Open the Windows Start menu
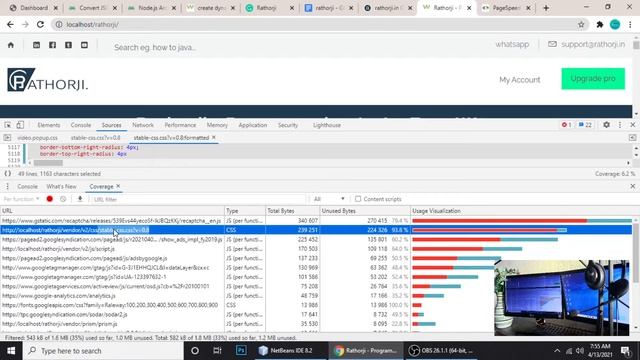The image size is (640, 360). [x=11, y=351]
